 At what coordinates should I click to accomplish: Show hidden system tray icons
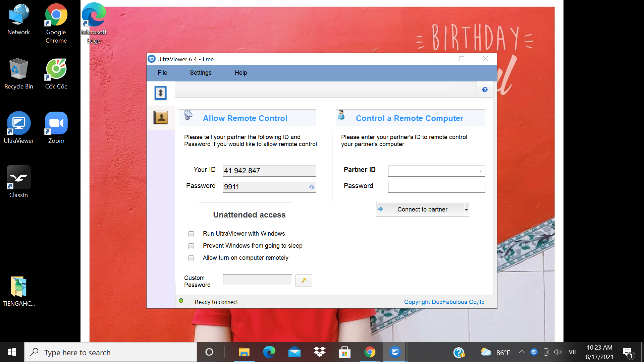click(x=522, y=352)
